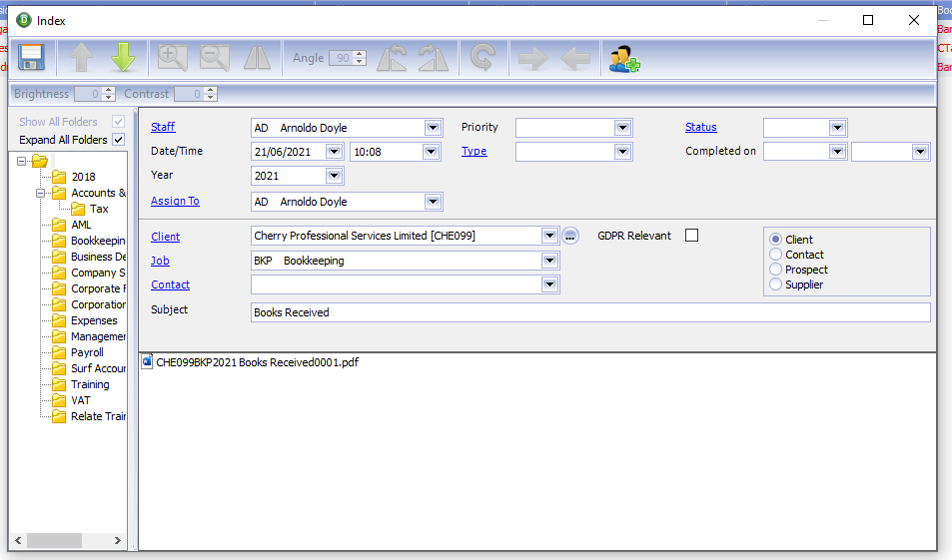Screen dimensions: 952x560
Task: Click the folder tree scrollbar left arrow
Action: point(18,540)
